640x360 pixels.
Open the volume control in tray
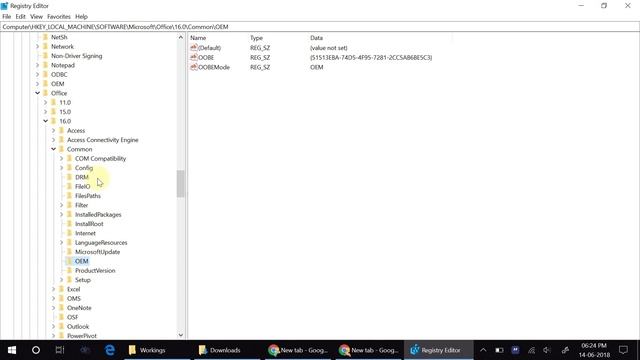(x=547, y=350)
